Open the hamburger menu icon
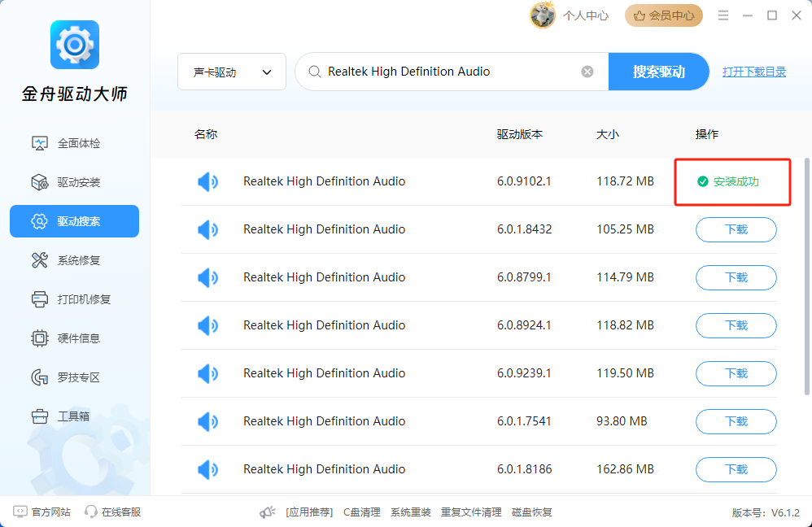 (723, 15)
